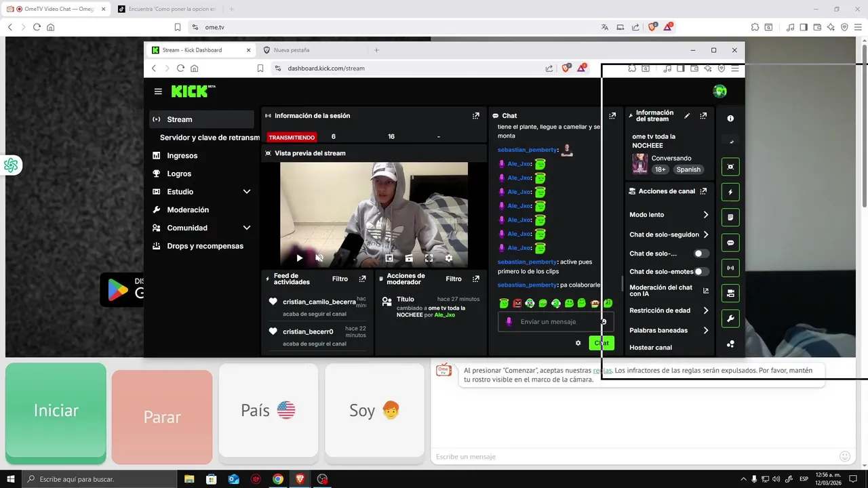868x488 pixels.
Task: Toggle the moderator actions note widget in the sidebar
Action: pos(730,218)
